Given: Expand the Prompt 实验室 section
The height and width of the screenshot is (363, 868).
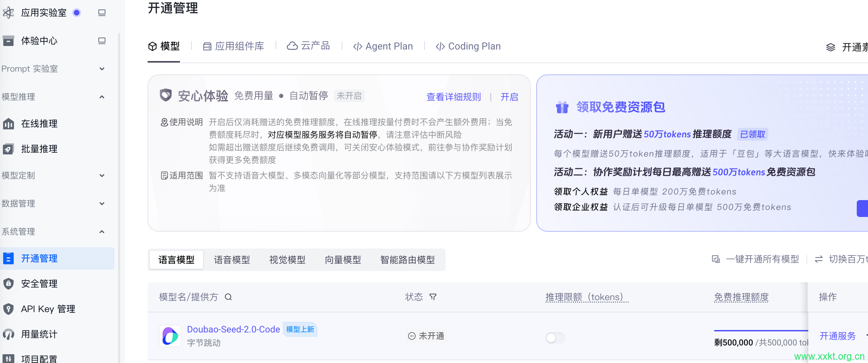Looking at the screenshot, I should click(x=102, y=69).
